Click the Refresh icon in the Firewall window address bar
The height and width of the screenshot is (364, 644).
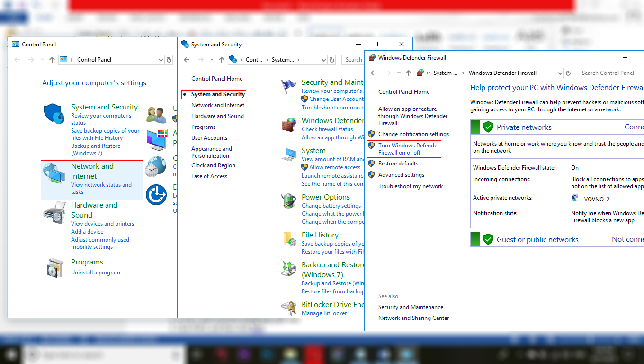point(568,73)
